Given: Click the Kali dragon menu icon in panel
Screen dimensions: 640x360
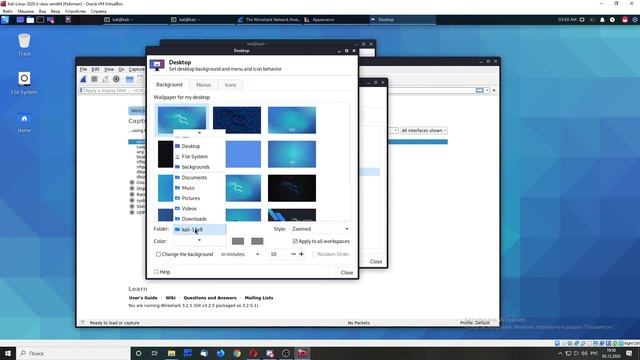Looking at the screenshot, I should coord(5,20).
